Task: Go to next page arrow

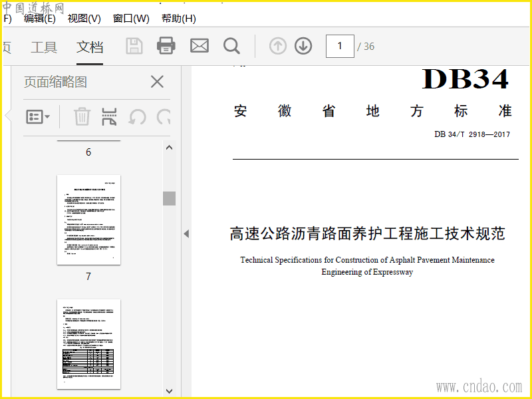Action: 303,46
